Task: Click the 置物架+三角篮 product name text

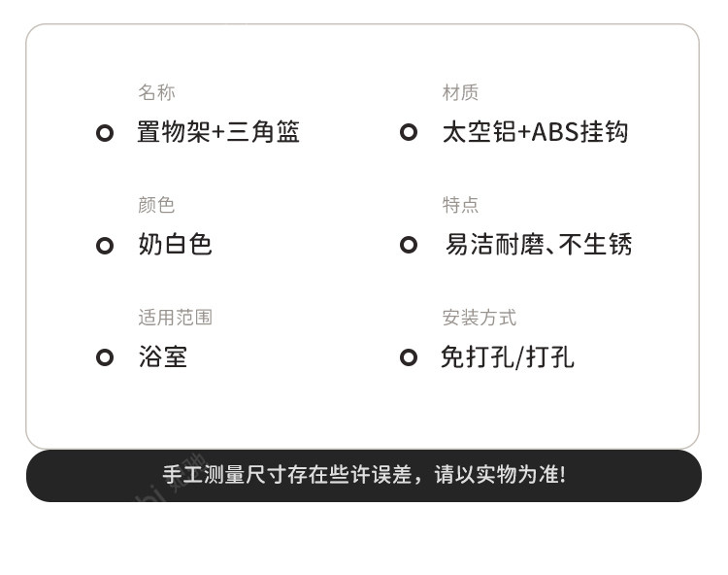Action: [x=218, y=132]
